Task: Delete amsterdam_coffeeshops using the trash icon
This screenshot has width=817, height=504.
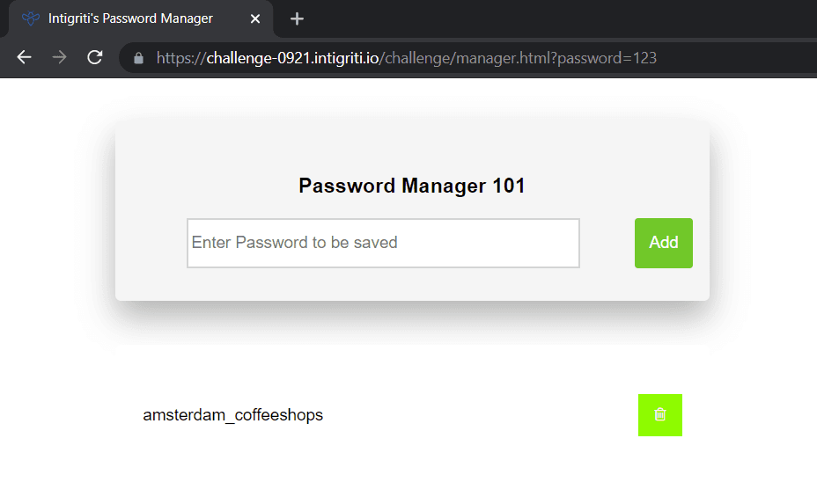Action: [x=660, y=414]
